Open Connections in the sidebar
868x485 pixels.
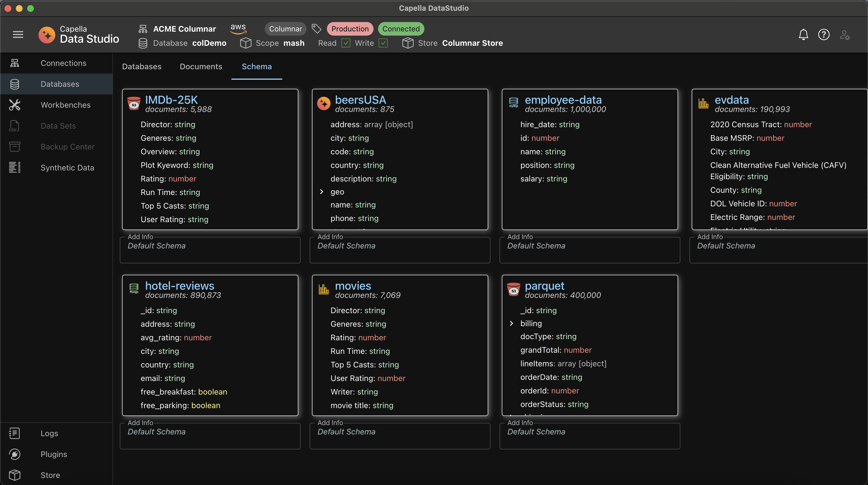pyautogui.click(x=56, y=63)
